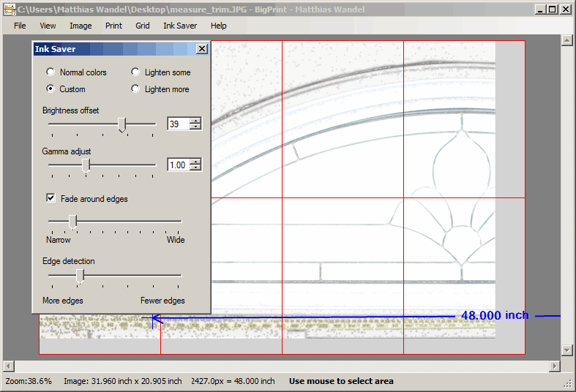Uncheck Fade around edges checkbox
This screenshot has height=392, width=576.
pos(51,198)
